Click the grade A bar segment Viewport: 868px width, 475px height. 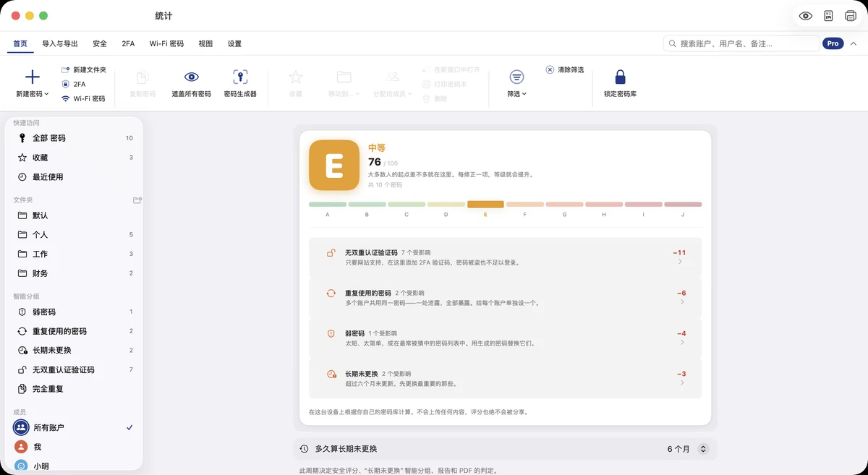click(x=328, y=205)
